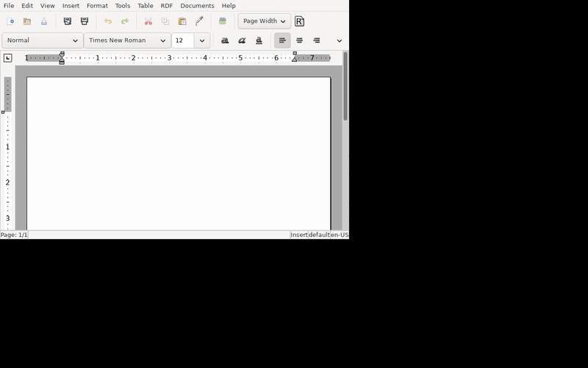Redo the last undone action

click(125, 21)
